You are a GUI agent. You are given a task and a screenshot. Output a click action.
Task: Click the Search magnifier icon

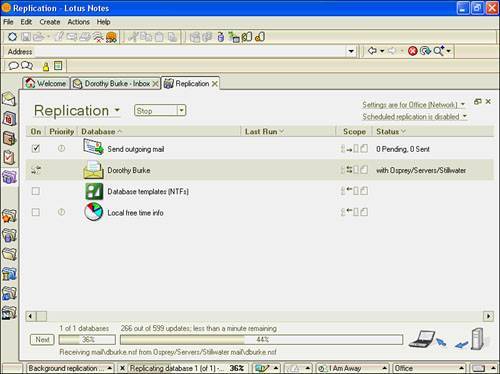(x=439, y=51)
